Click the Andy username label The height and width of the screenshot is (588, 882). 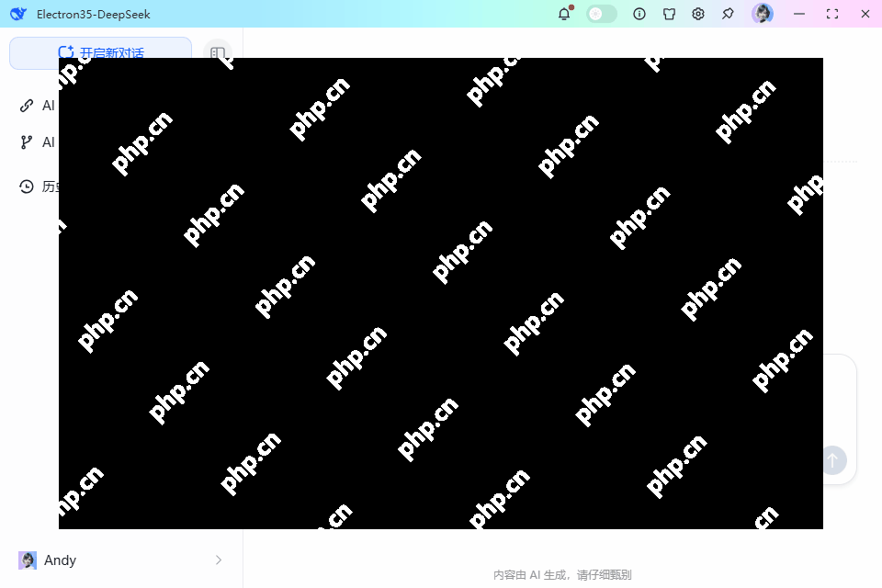tap(61, 560)
